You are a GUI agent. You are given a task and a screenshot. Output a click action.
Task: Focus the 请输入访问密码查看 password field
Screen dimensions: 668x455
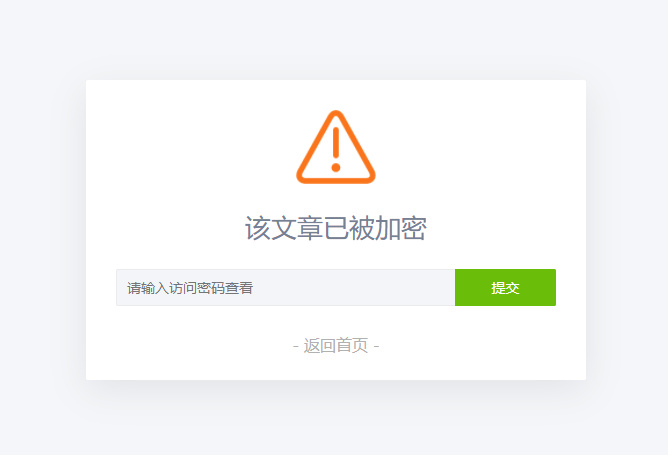coord(285,287)
